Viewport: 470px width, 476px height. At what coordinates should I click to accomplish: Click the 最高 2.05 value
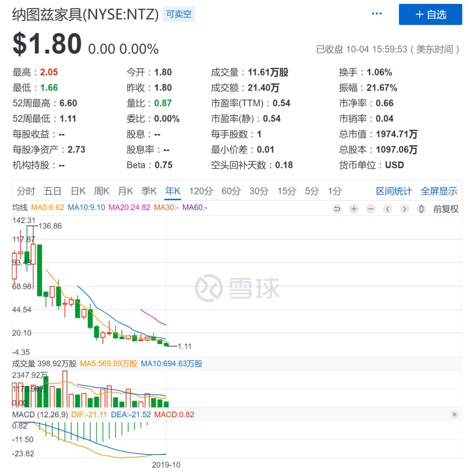point(49,72)
